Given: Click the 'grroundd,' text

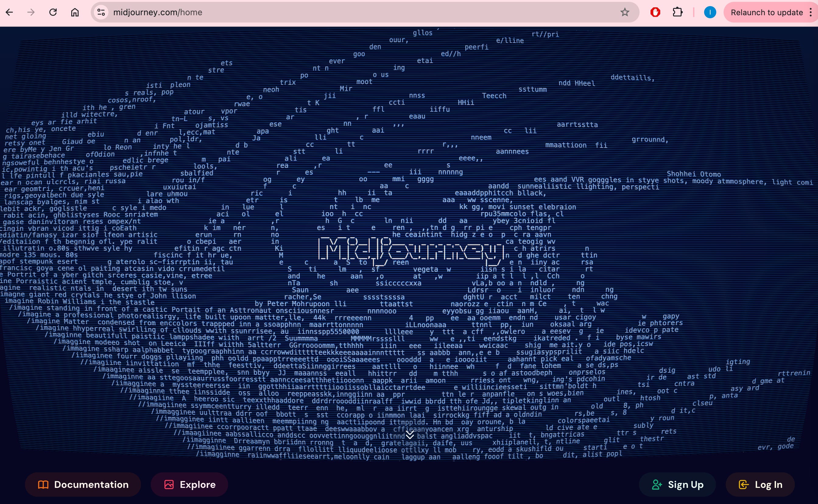Looking at the screenshot, I should pos(650,140).
